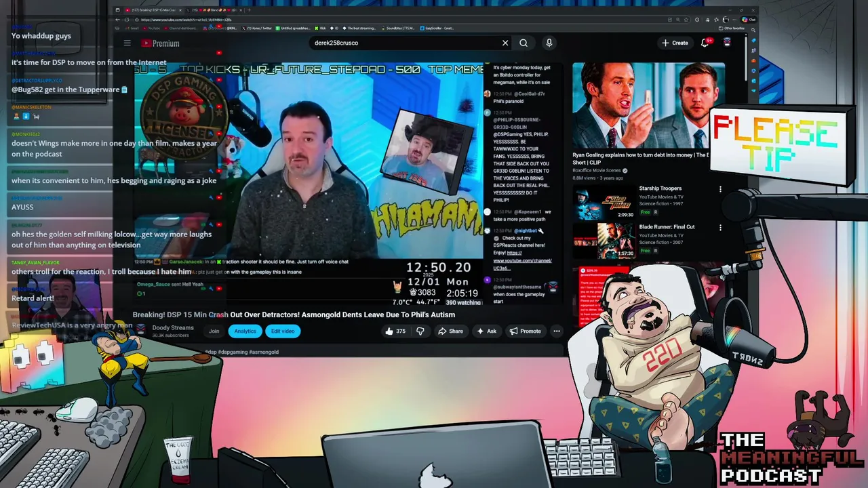Click the Doody Streams channel avatar
Viewport: 868px width, 488px height.
point(140,330)
